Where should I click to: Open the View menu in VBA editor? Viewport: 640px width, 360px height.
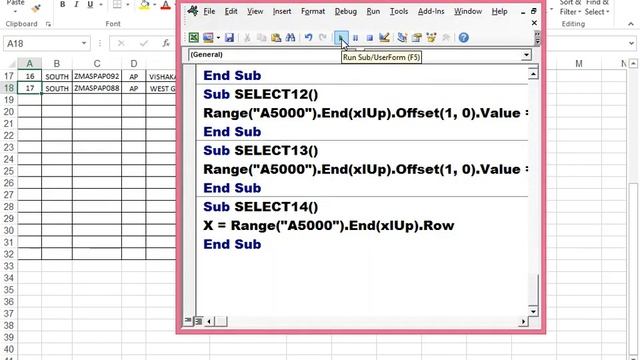click(255, 11)
